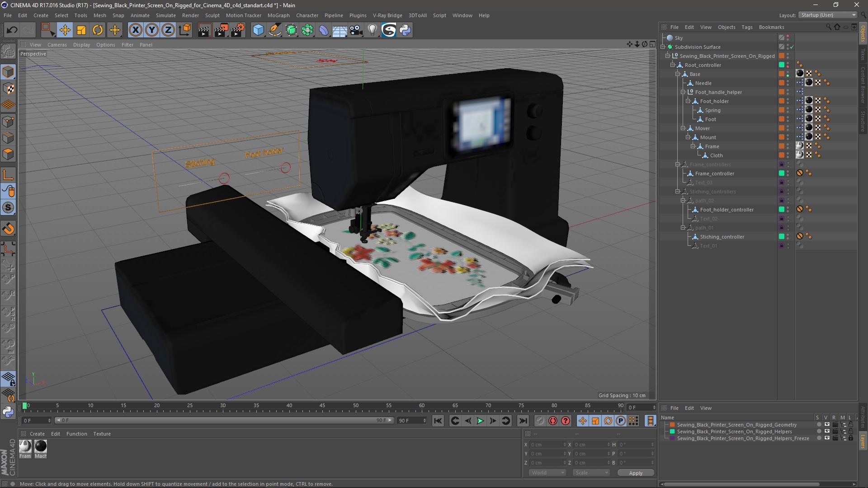The width and height of the screenshot is (868, 488).
Task: Click the X position input field
Action: point(547,445)
